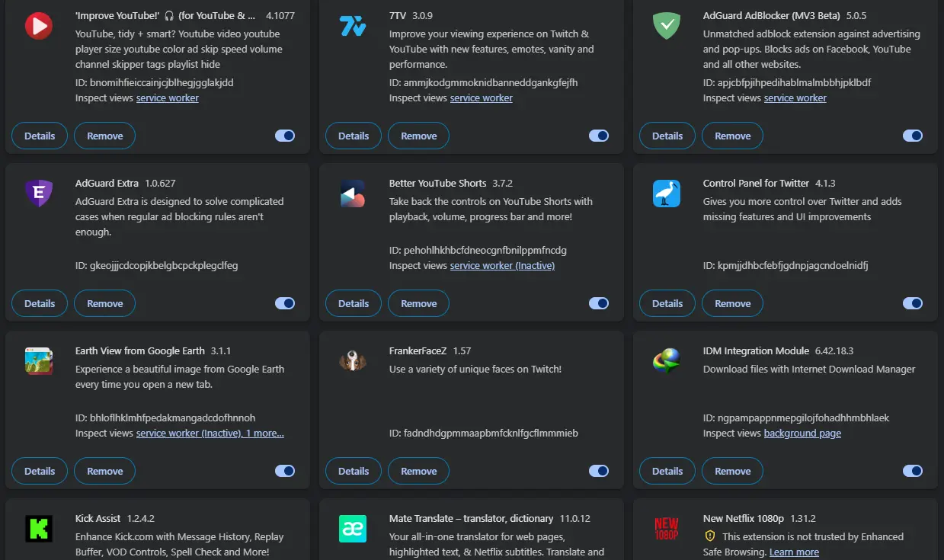The height and width of the screenshot is (560, 944).
Task: Open Details for Control Panel for Twitter
Action: 667,303
